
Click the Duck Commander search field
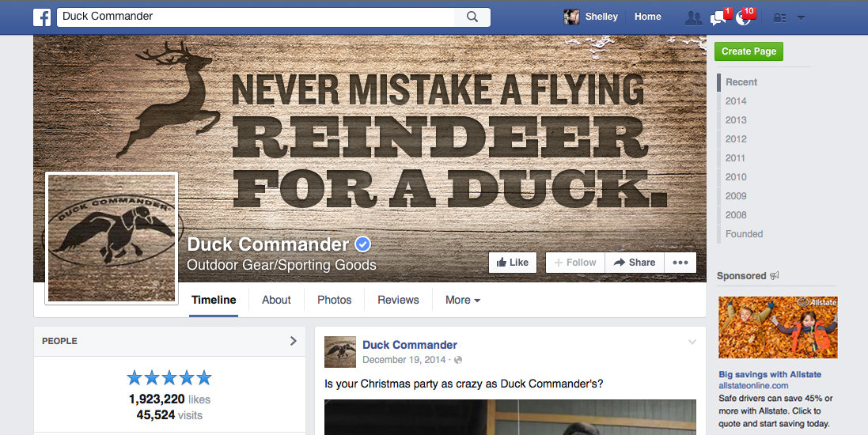256,17
